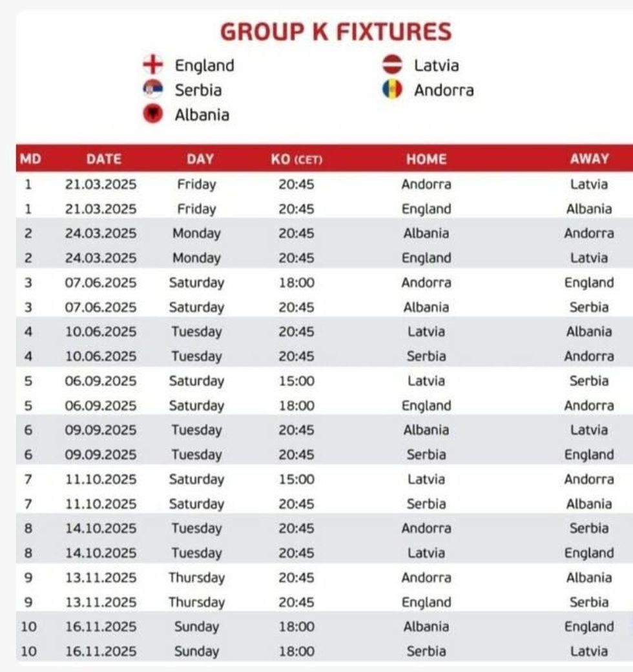Click Thursday in the England vs Serbia row
The width and height of the screenshot is (633, 672).
click(x=196, y=602)
